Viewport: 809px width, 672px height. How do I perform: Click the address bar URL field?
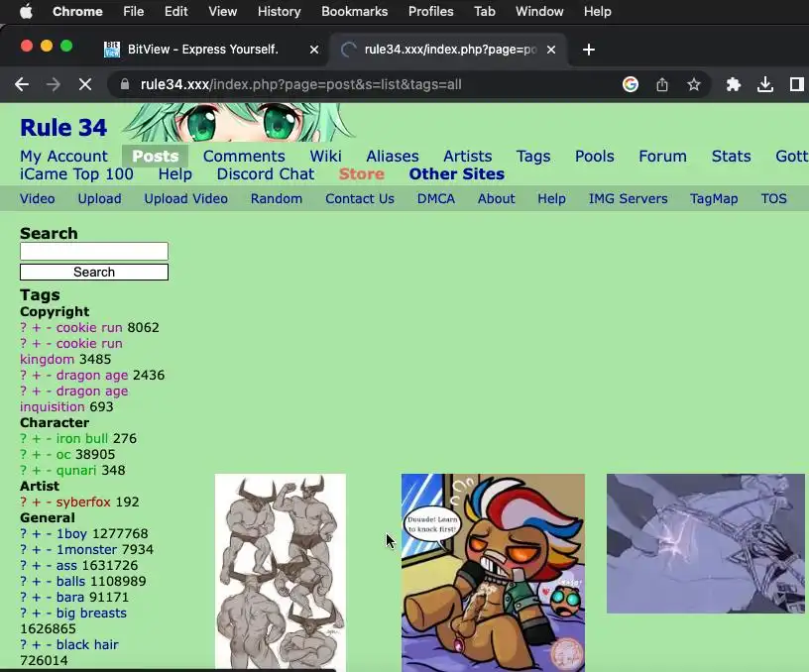coord(300,84)
